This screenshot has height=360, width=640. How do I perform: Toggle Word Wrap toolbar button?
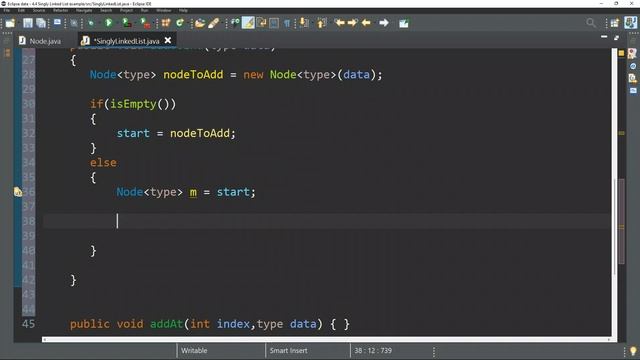(262, 23)
